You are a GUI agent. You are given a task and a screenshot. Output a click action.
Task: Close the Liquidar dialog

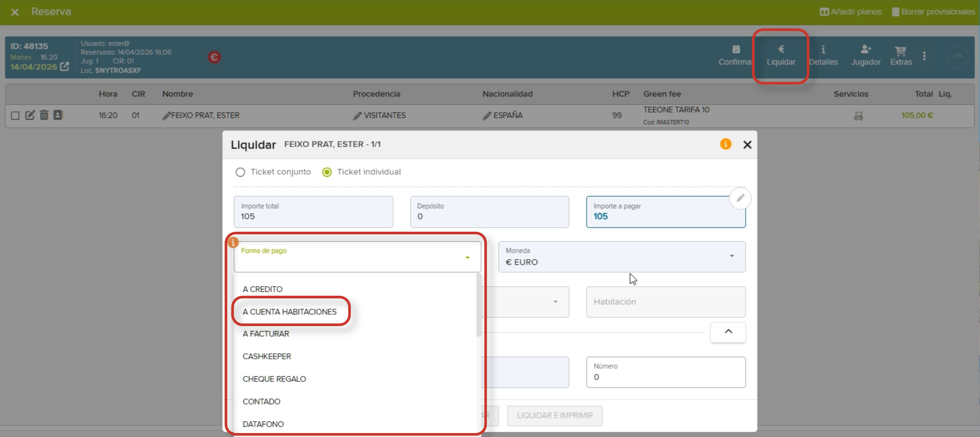coord(747,145)
